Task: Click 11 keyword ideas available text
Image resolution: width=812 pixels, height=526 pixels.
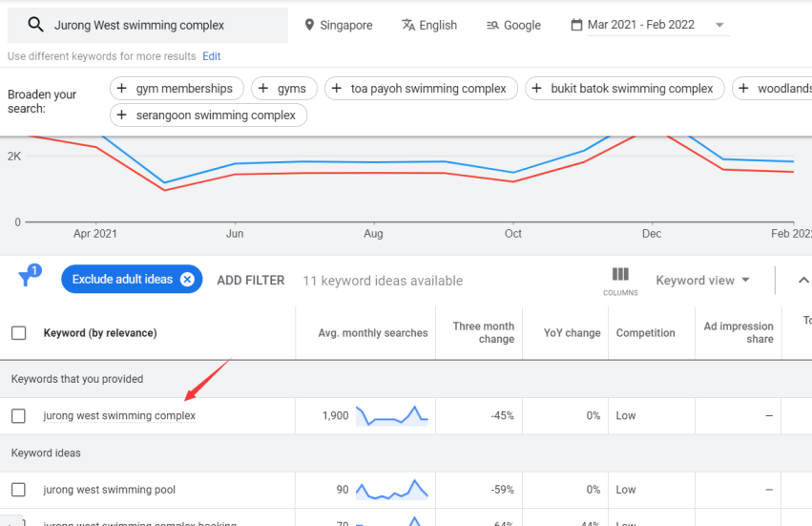Action: (x=383, y=281)
